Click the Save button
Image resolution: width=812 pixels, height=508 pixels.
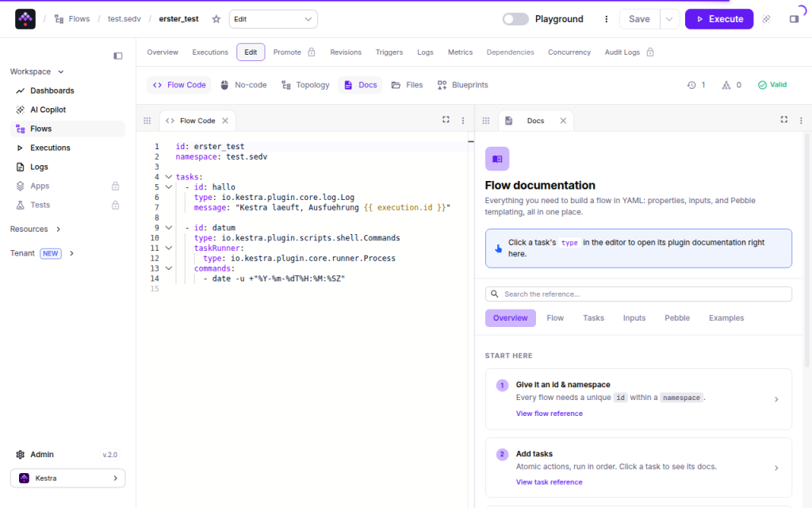640,19
